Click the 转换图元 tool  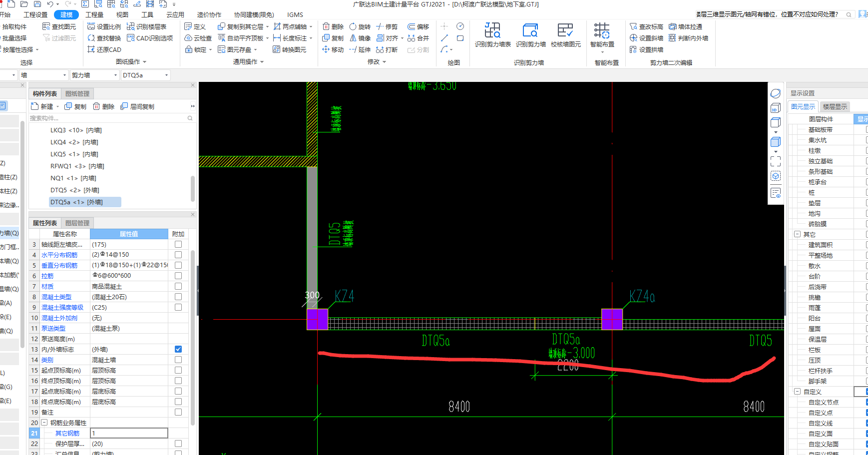pos(290,49)
